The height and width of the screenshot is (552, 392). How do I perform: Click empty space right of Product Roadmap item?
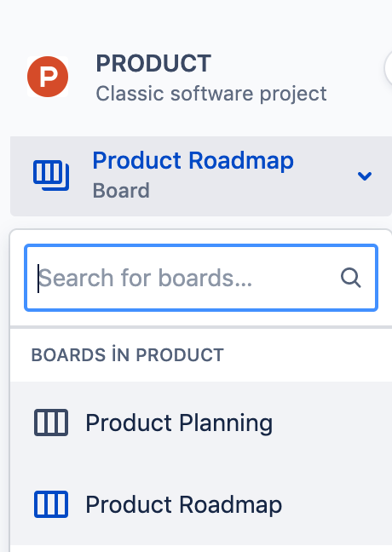tap(337, 504)
